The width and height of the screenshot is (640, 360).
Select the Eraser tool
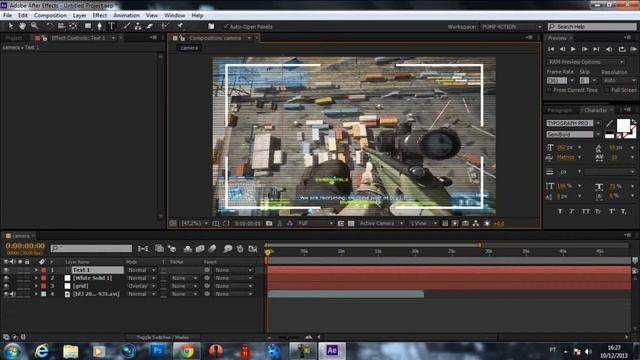point(150,26)
